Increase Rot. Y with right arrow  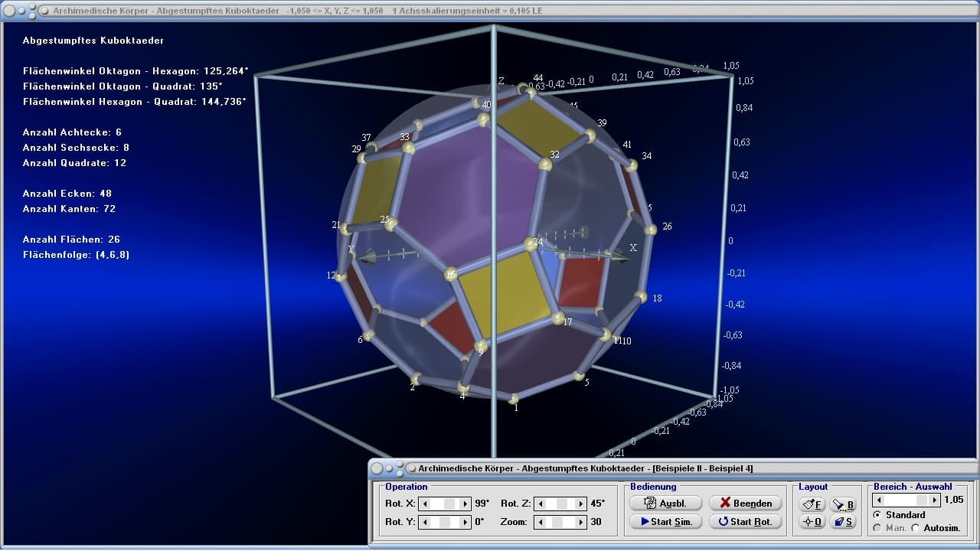click(x=465, y=522)
